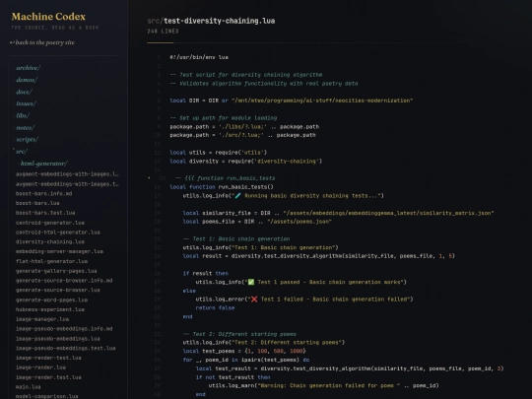Image resolution: width=532 pixels, height=399 pixels.
Task: Open generate-source-browser.info.md
Action: (64, 280)
